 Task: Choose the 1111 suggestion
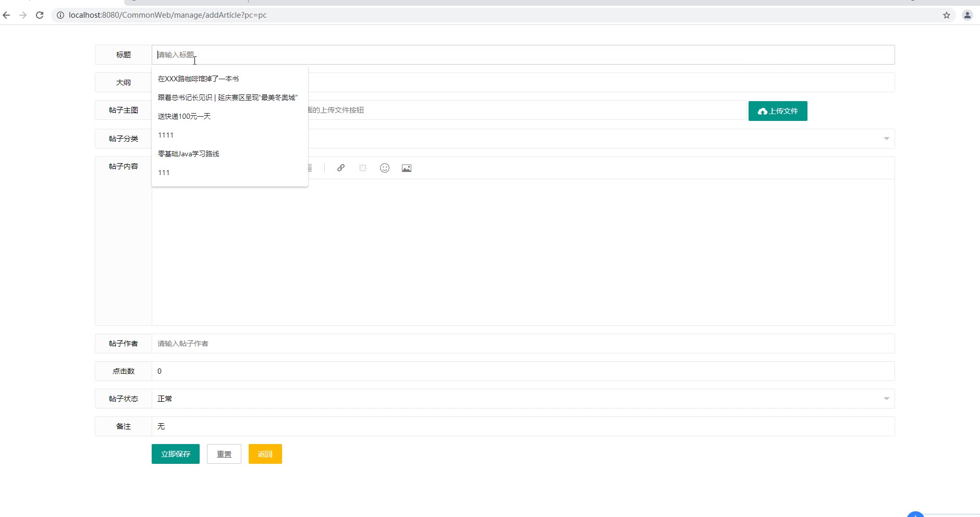[230, 135]
